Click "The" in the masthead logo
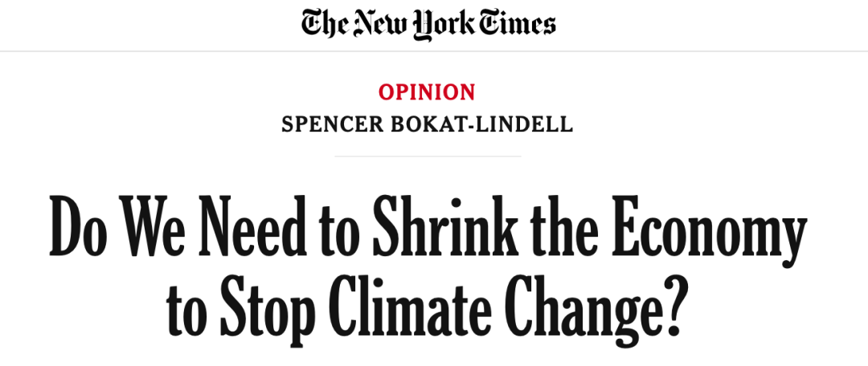Image resolution: width=868 pixels, height=366 pixels. pyautogui.click(x=324, y=24)
